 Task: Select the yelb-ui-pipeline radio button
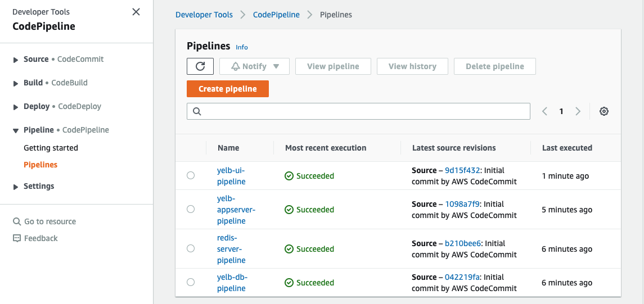191,175
